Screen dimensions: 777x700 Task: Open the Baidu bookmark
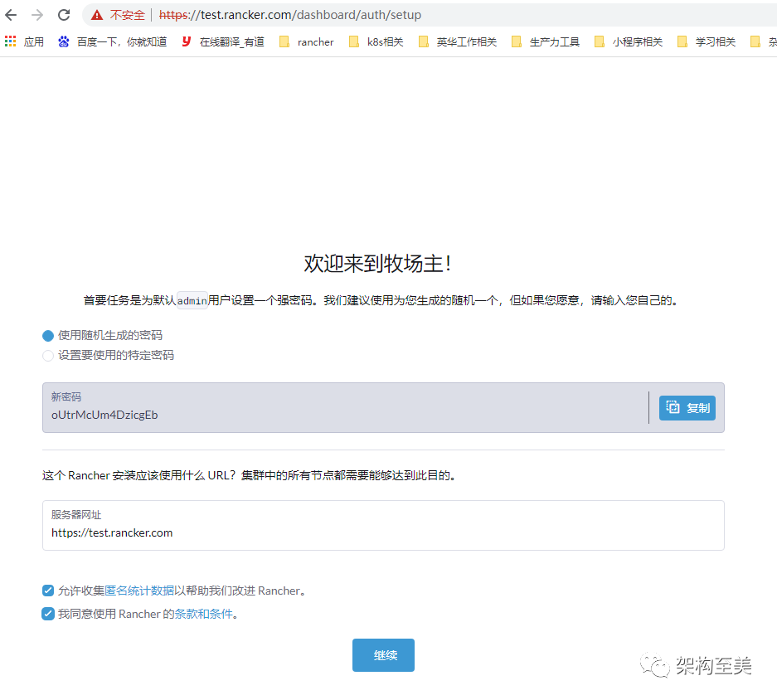[113, 41]
